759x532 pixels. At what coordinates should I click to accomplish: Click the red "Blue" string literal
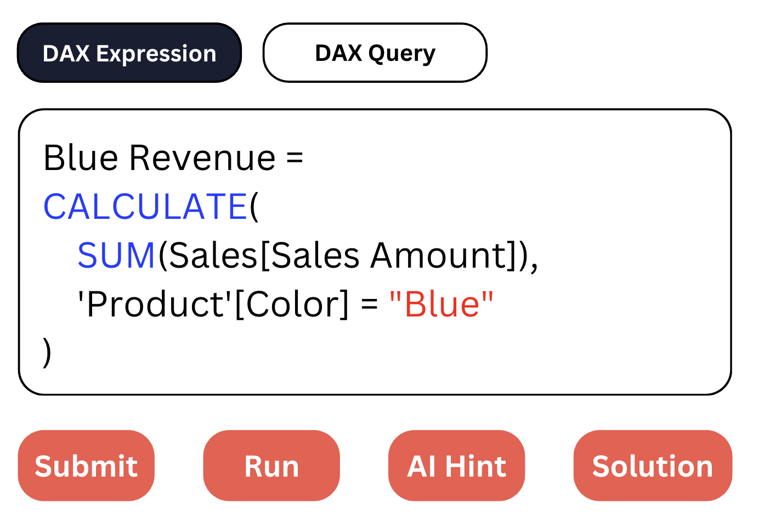(x=441, y=304)
